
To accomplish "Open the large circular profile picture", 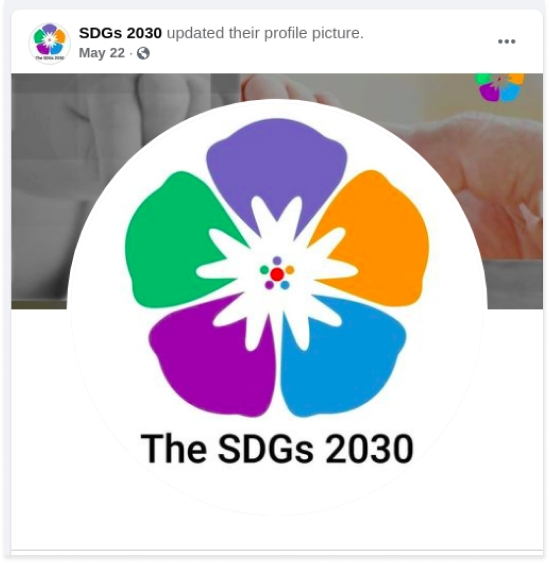I will click(277, 307).
